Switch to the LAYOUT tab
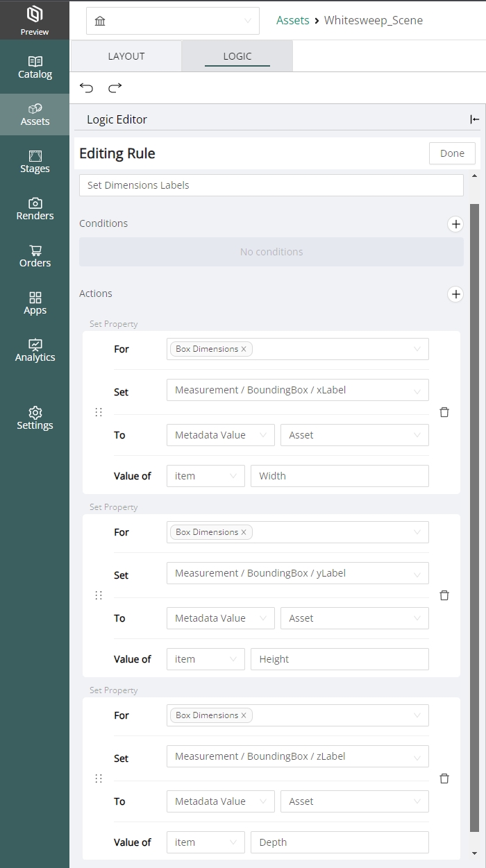The height and width of the screenshot is (868, 486). tap(126, 56)
